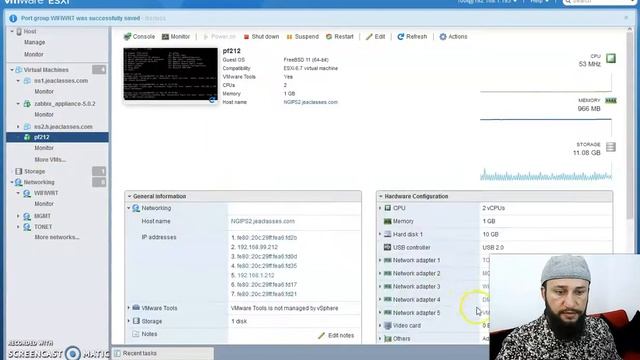
Task: Edit the VM settings
Action: click(376, 37)
